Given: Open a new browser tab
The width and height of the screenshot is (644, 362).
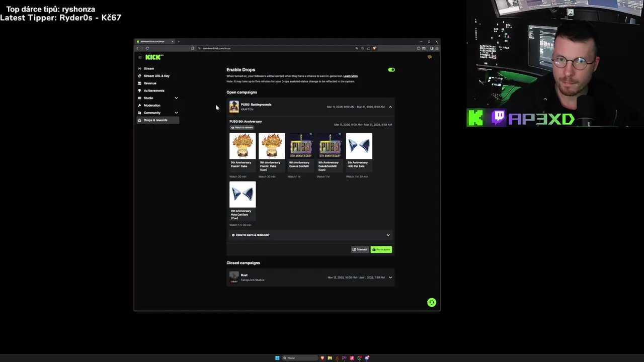Looking at the screenshot, I should [179, 41].
